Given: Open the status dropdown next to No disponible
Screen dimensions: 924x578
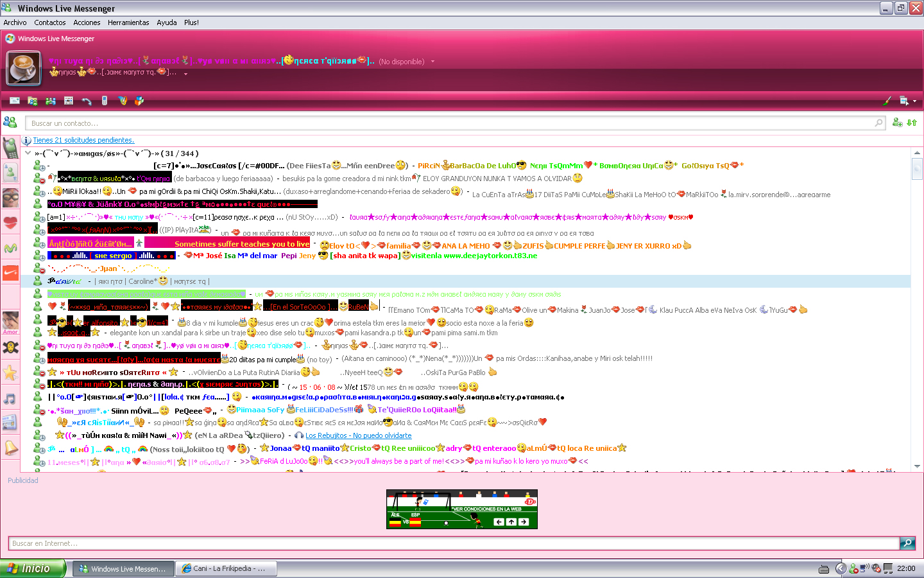Looking at the screenshot, I should [432, 62].
